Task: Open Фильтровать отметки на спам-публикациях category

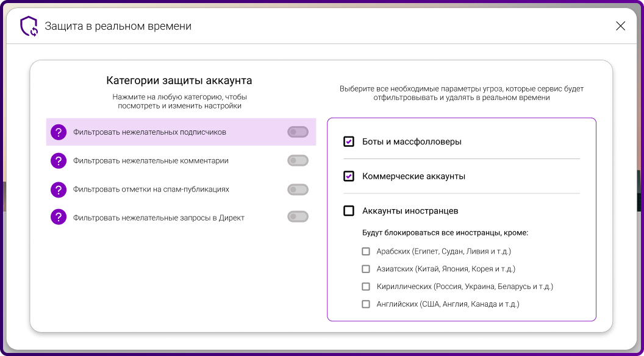Action: coord(151,190)
